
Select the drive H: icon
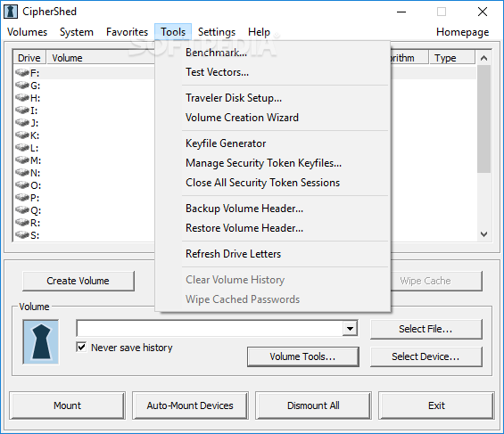pyautogui.click(x=22, y=98)
